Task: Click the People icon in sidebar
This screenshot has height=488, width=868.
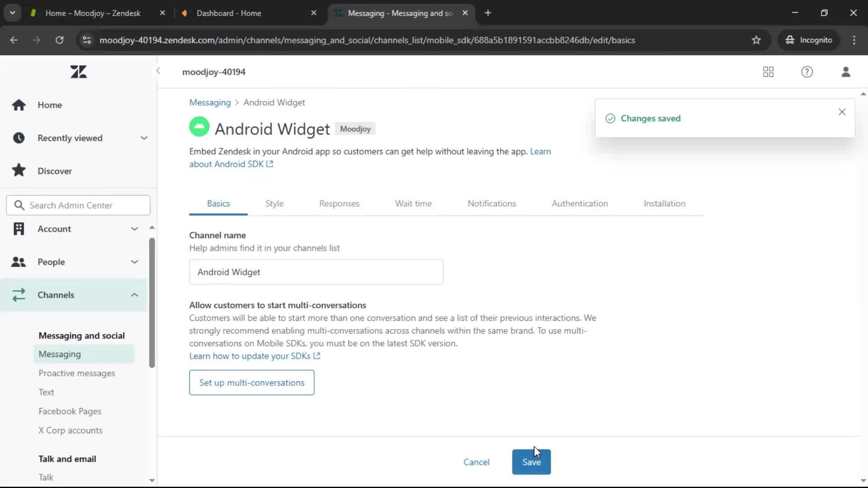Action: (19, 262)
